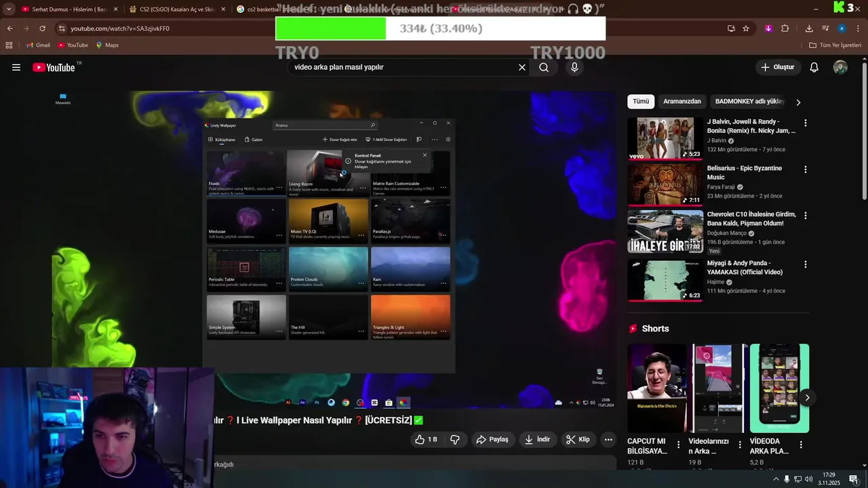868x488 pixels.
Task: Open the browser extensions puzzle icon
Action: pos(785,28)
